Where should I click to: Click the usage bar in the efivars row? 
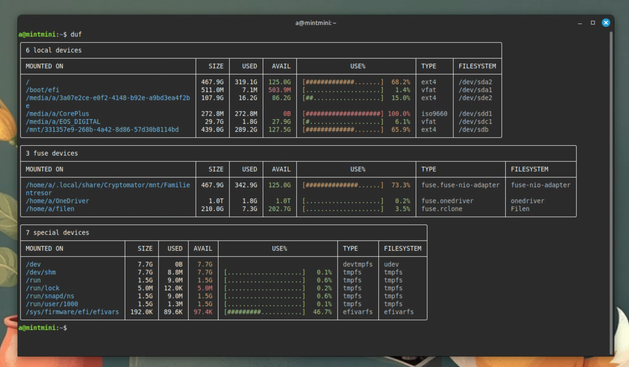pyautogui.click(x=264, y=312)
